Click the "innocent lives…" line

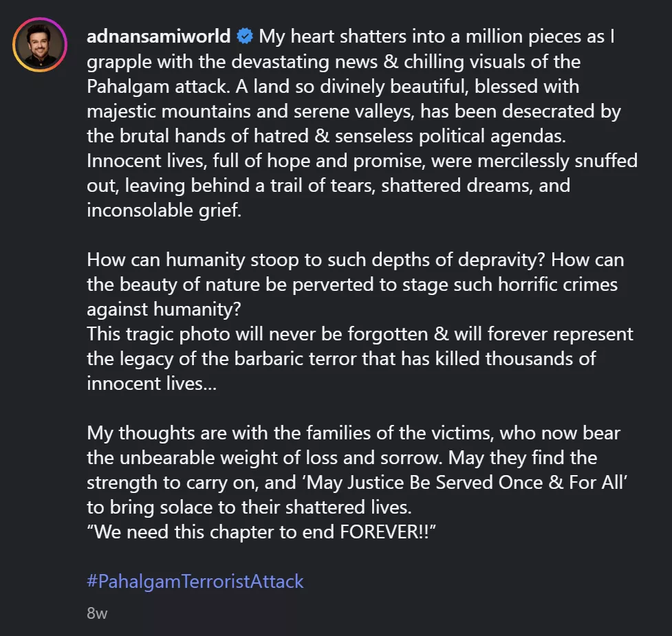coord(151,384)
